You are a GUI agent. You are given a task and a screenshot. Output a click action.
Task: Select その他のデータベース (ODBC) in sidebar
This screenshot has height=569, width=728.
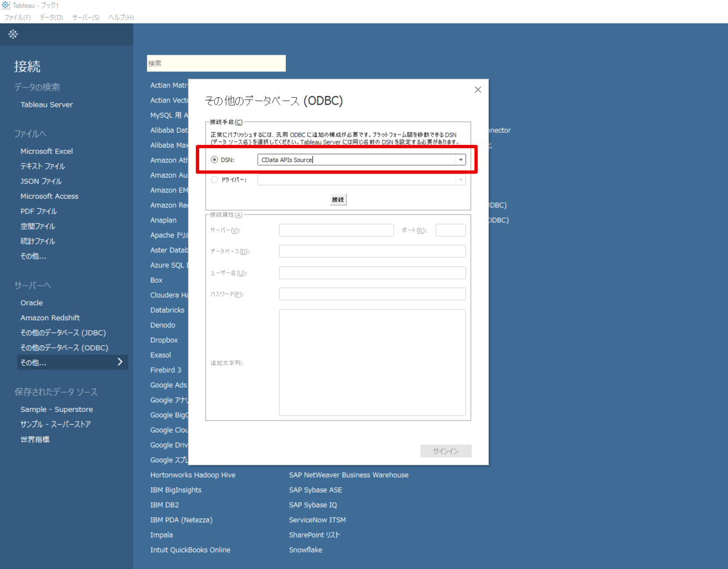(x=64, y=348)
